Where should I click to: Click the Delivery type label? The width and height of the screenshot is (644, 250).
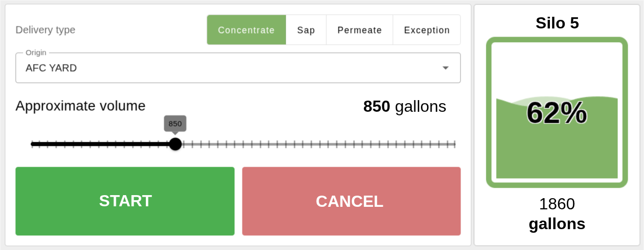pyautogui.click(x=45, y=30)
